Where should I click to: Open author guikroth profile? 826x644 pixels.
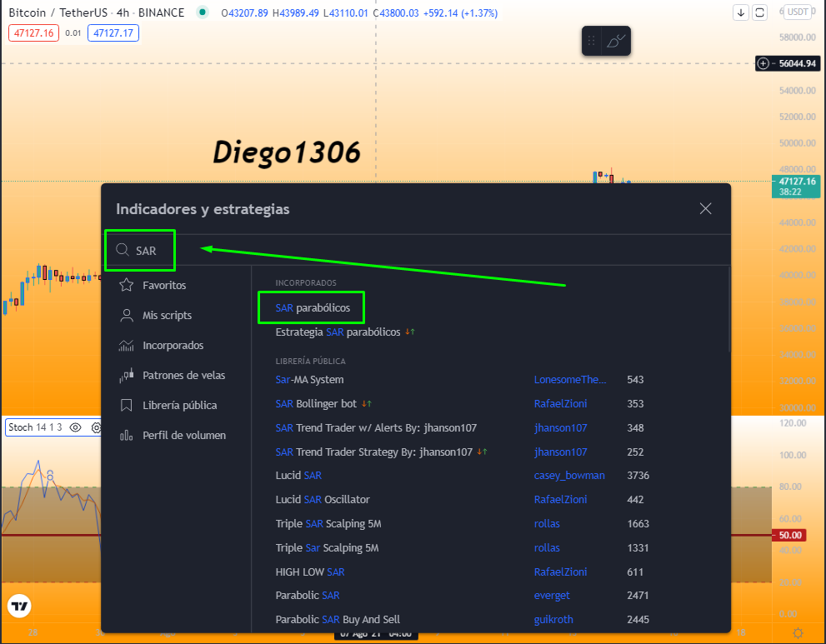(x=553, y=619)
